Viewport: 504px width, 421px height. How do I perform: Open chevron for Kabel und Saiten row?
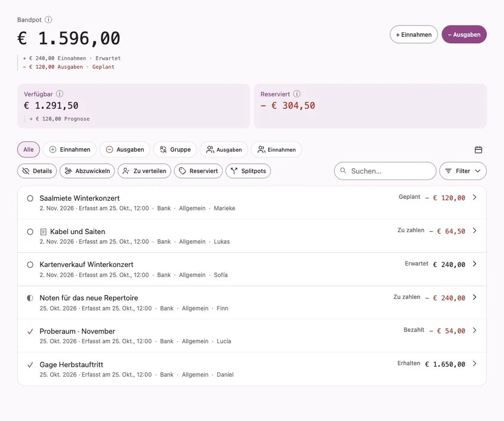[x=475, y=231]
